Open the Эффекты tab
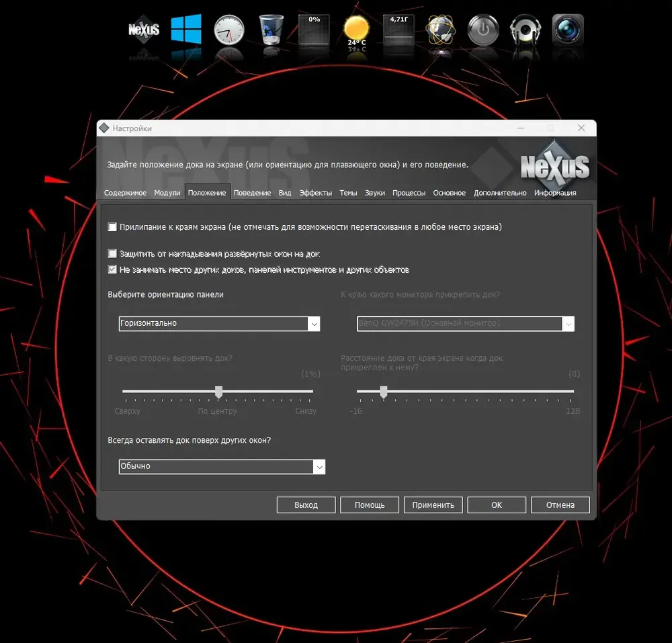The width and height of the screenshot is (672, 643). click(x=315, y=193)
